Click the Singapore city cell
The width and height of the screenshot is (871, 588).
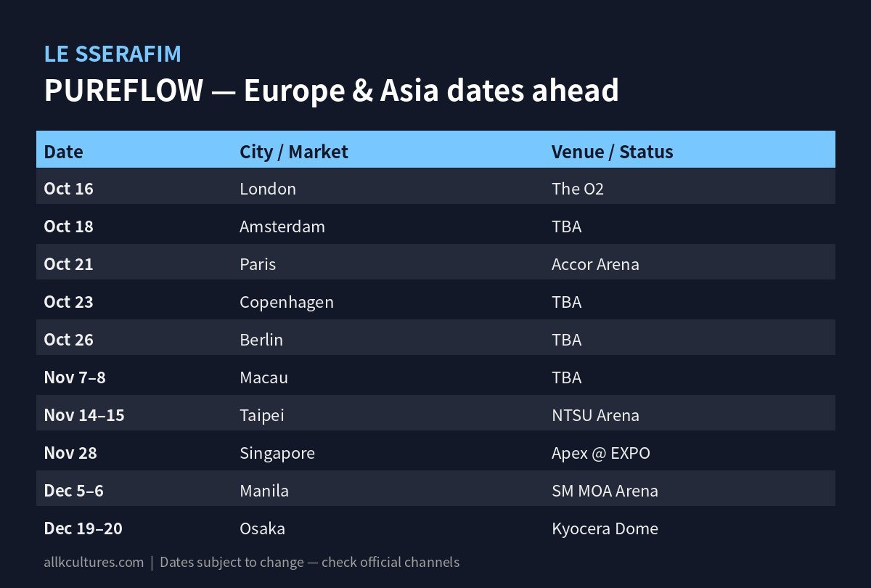pos(277,453)
